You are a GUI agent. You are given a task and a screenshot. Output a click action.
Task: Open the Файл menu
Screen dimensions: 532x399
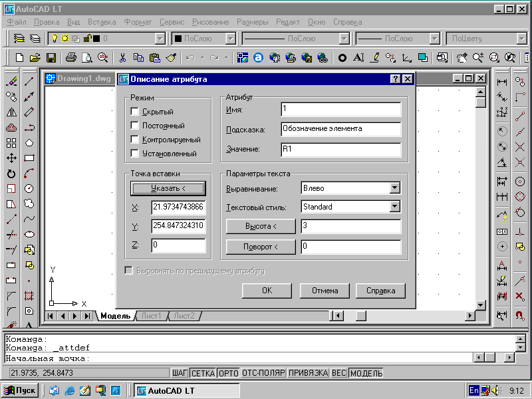pos(17,22)
